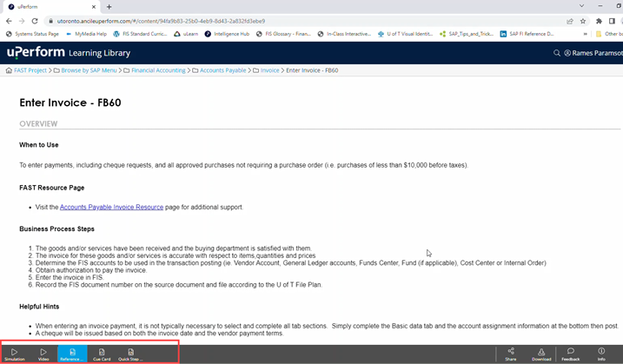Open the browser extensions puzzle icon
Viewport: 623px width, 364px height.
(x=599, y=21)
